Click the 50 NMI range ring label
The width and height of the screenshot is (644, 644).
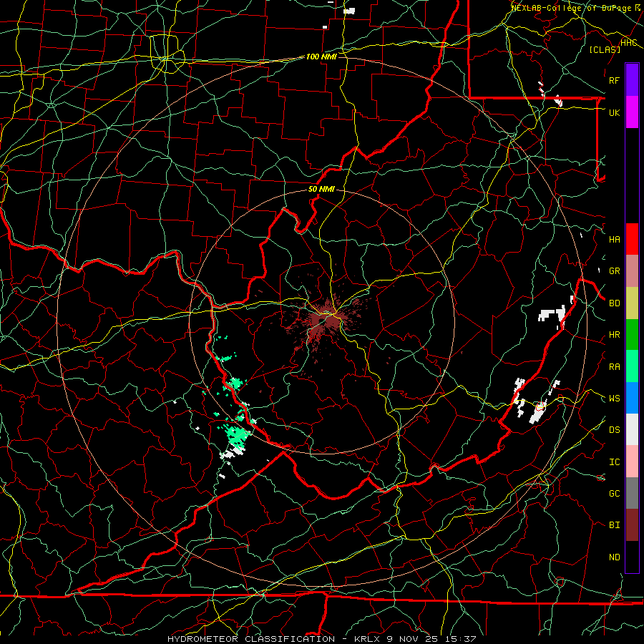coord(321,189)
